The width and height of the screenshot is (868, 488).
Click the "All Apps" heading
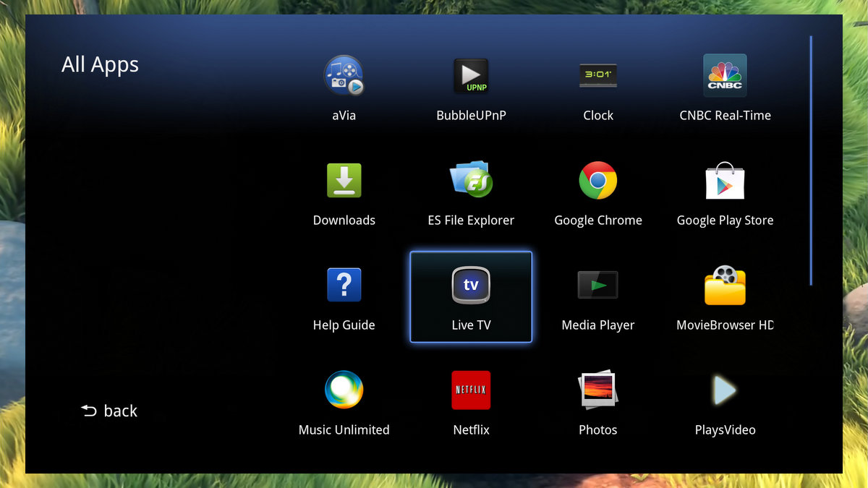tap(100, 64)
